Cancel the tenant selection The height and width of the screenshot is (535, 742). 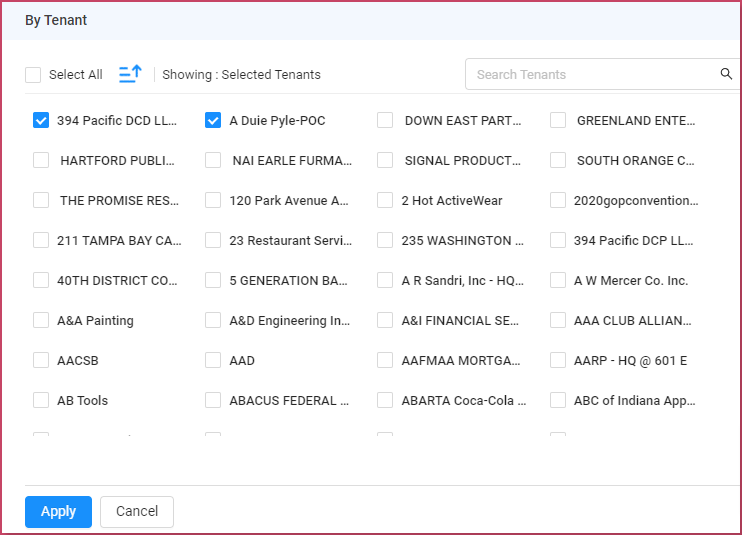point(137,511)
